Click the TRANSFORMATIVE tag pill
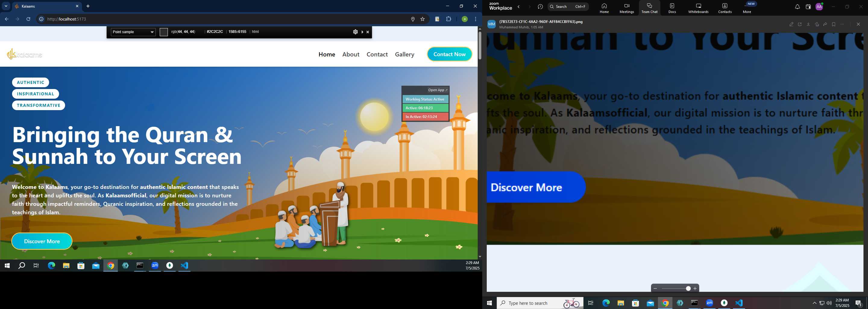Screen dimensions: 868x309 pos(38,105)
